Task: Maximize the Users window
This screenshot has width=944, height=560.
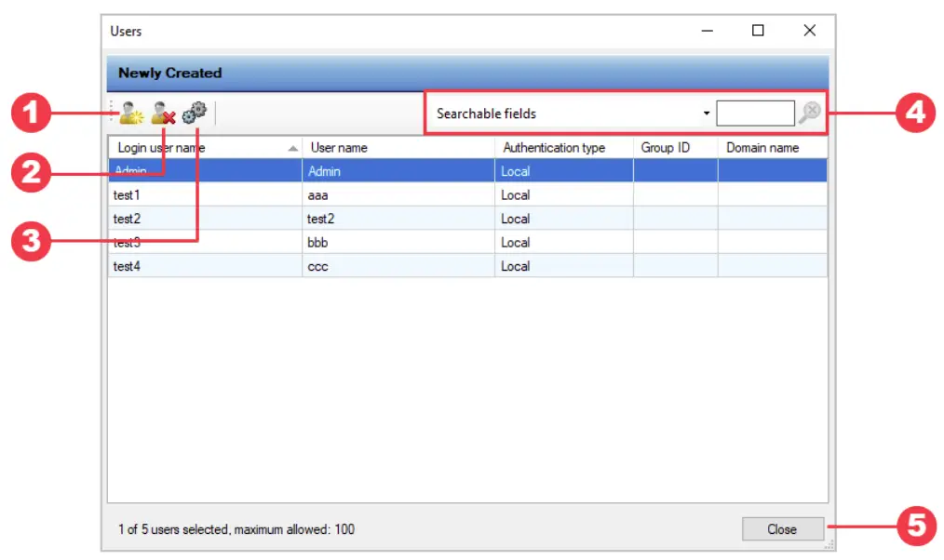Action: [x=758, y=31]
